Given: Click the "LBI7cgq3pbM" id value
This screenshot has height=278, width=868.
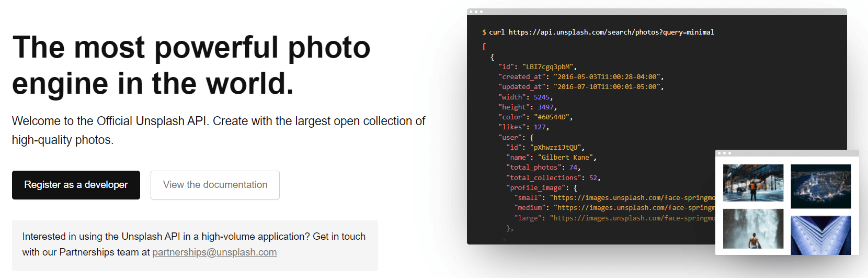Looking at the screenshot, I should (x=548, y=67).
